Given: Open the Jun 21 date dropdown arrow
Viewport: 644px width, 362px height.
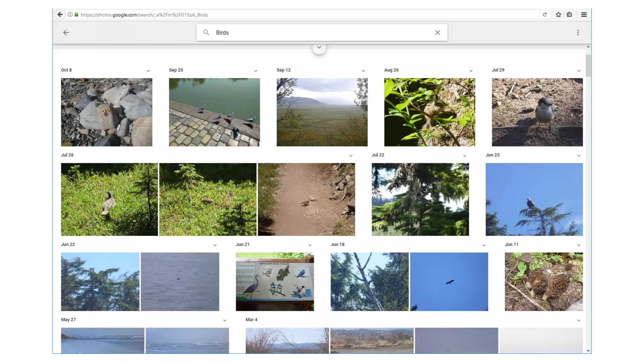Looking at the screenshot, I should (x=309, y=245).
